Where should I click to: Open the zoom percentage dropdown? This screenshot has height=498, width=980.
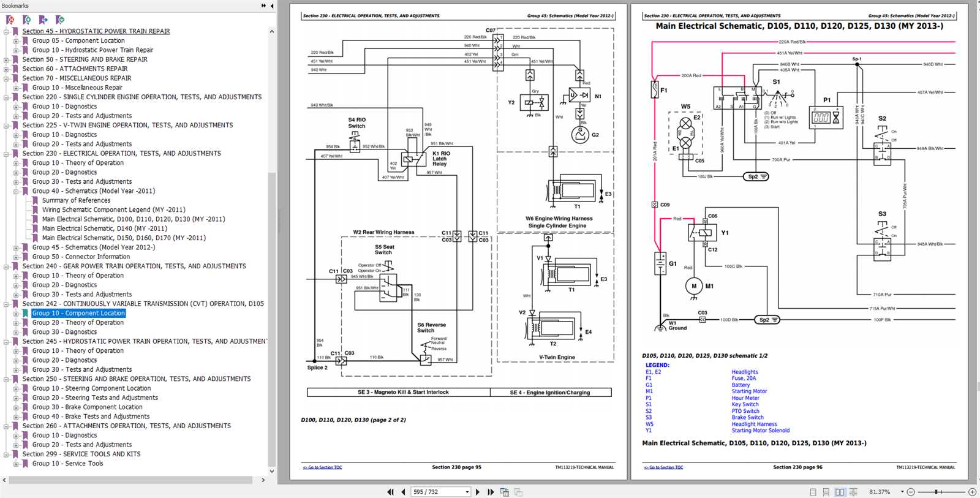click(902, 492)
